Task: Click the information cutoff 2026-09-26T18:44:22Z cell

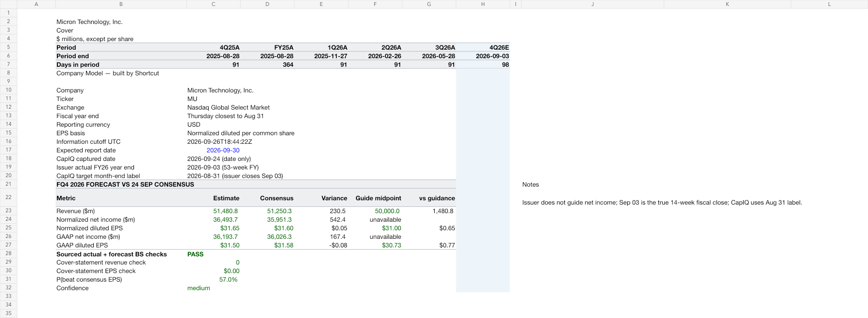Action: pyautogui.click(x=219, y=142)
